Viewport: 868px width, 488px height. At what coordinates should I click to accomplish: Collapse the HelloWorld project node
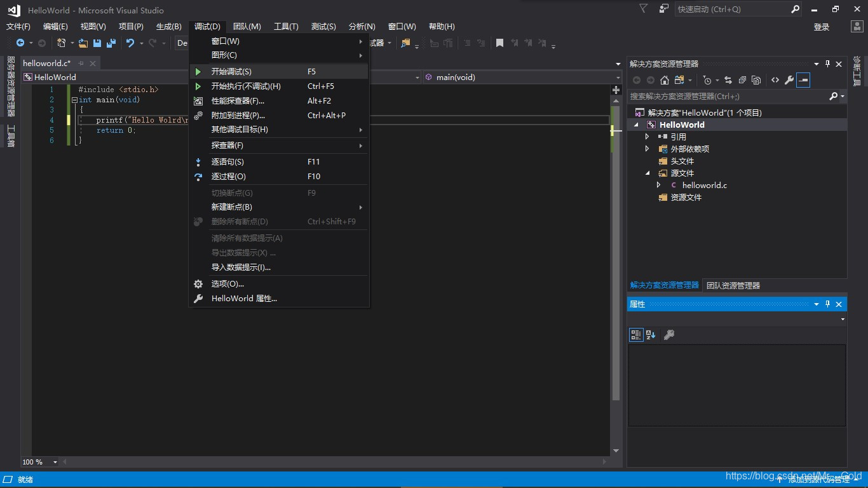pos(636,125)
